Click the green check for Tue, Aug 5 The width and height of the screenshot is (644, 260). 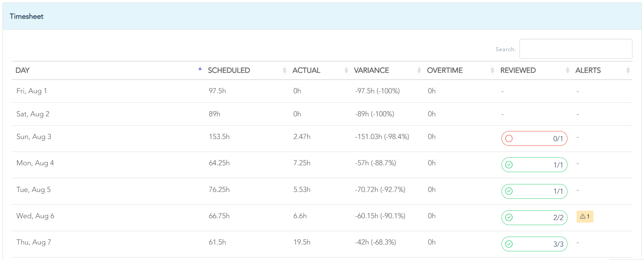[509, 191]
